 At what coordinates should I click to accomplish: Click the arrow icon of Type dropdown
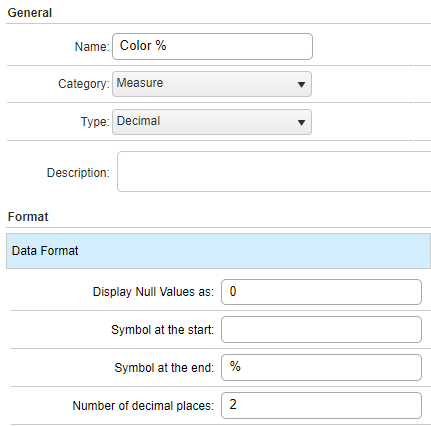pyautogui.click(x=301, y=123)
